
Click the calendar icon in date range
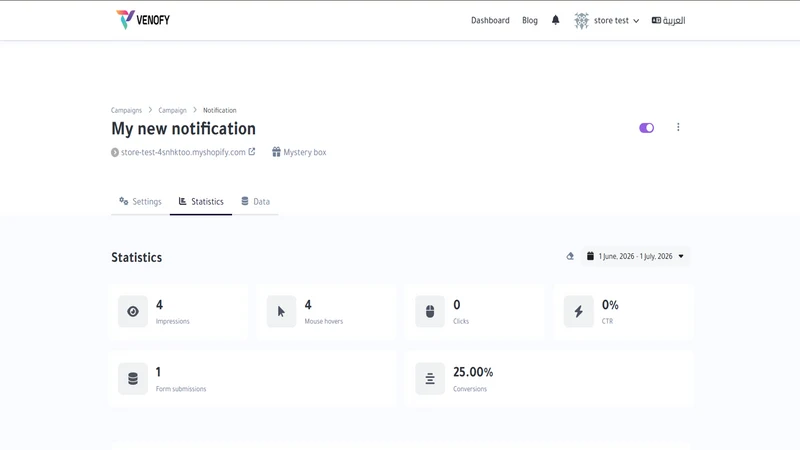point(590,256)
